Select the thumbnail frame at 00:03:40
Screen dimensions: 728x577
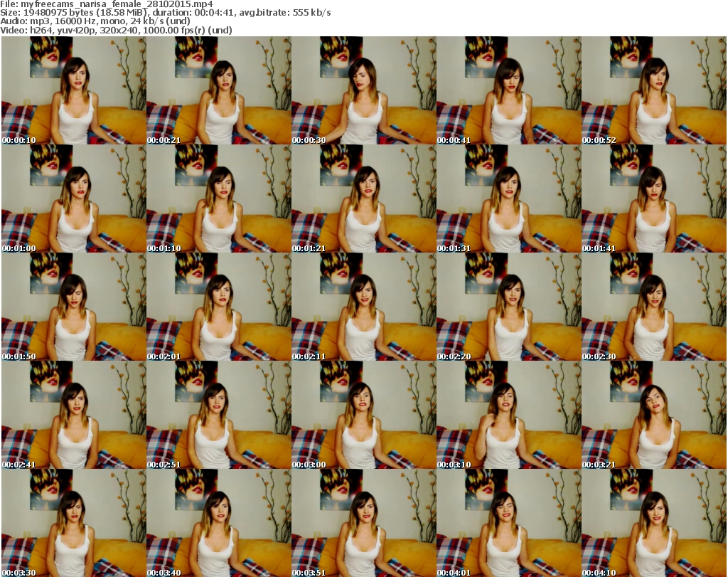[x=219, y=523]
